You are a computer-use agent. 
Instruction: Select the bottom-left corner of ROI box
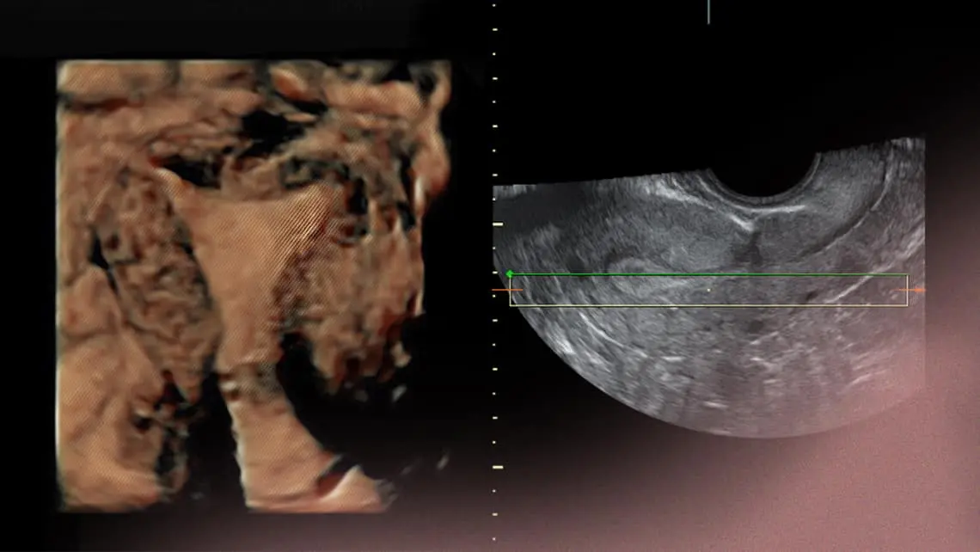(511, 306)
